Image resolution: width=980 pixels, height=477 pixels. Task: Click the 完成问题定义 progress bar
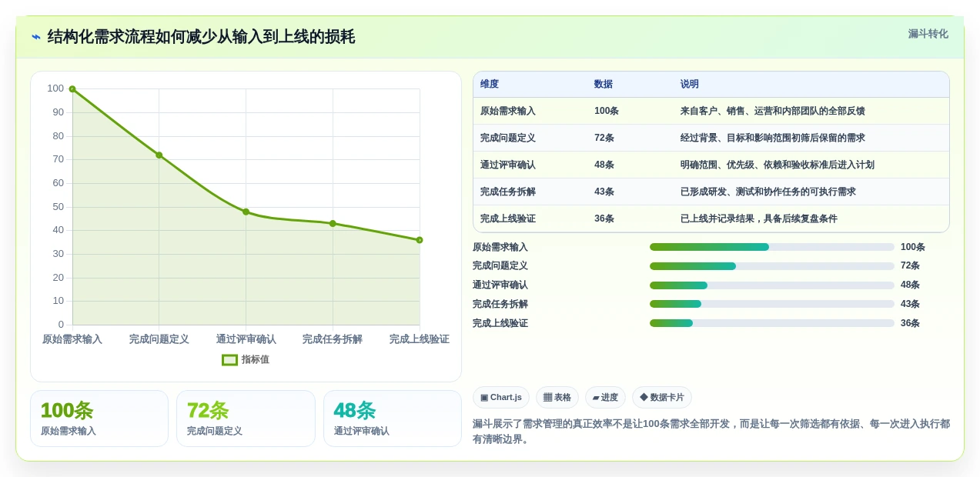coord(772,266)
